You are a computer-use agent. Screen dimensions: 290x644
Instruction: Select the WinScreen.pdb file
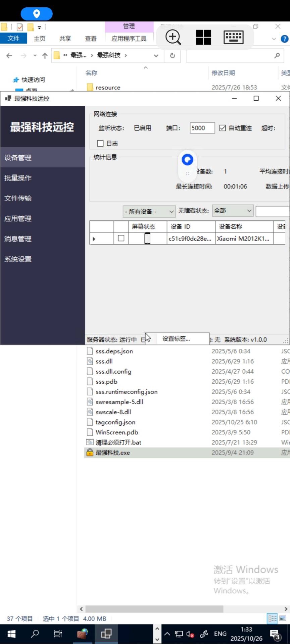point(117,432)
